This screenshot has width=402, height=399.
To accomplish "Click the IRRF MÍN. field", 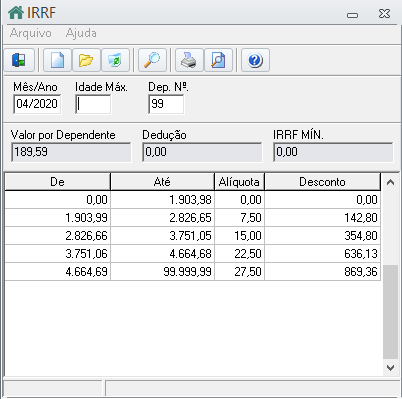I will [x=333, y=152].
